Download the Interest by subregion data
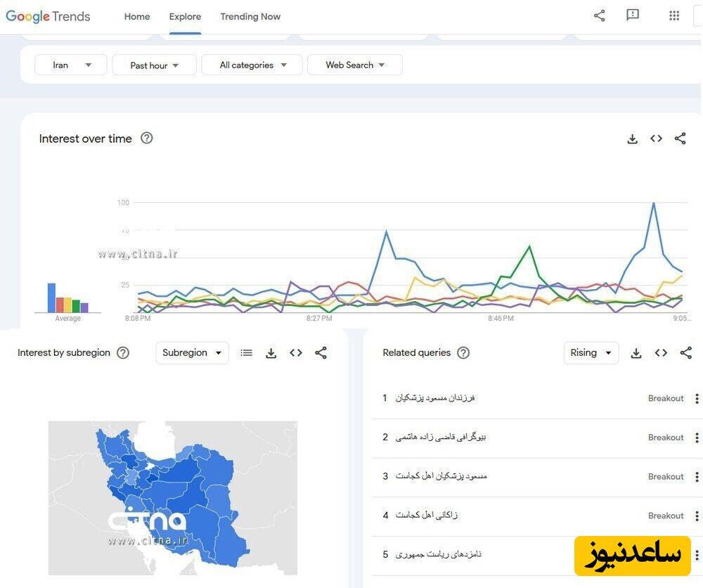Screen dimensions: 703x588 pyautogui.click(x=271, y=353)
